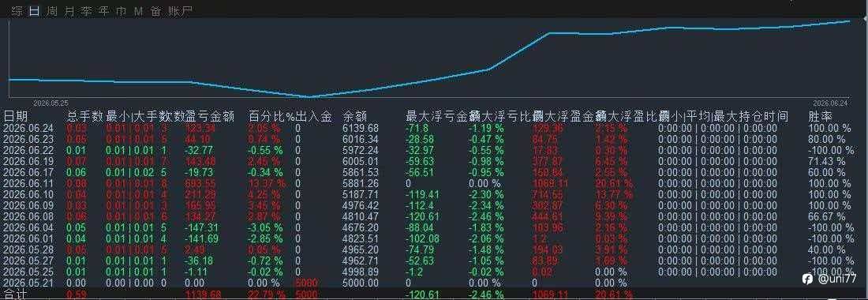Viewport: 868px width, 300px height.
Task: Select the 2026.06.17 date row
Action: [x=28, y=172]
